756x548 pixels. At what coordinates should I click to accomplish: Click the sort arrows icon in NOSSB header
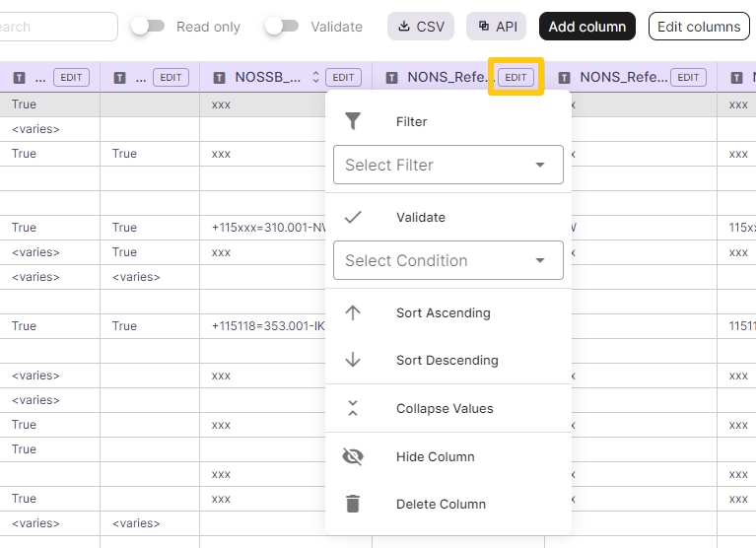[x=315, y=77]
